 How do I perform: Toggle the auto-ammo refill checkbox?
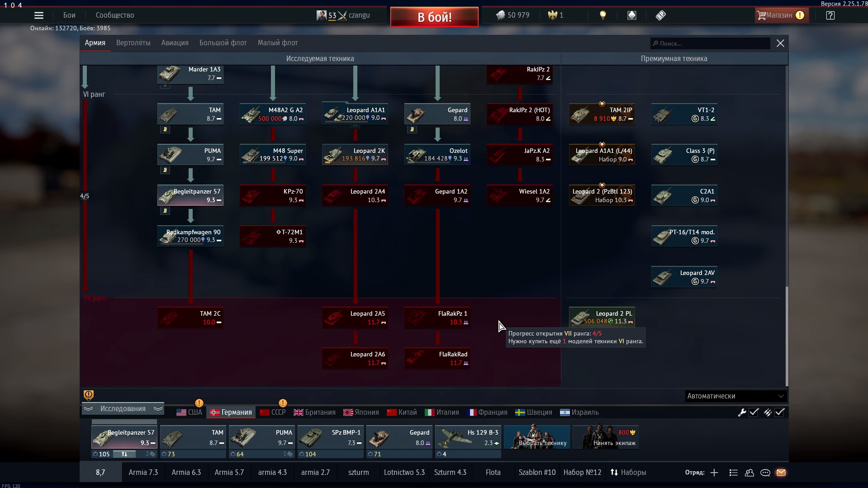pos(780,412)
